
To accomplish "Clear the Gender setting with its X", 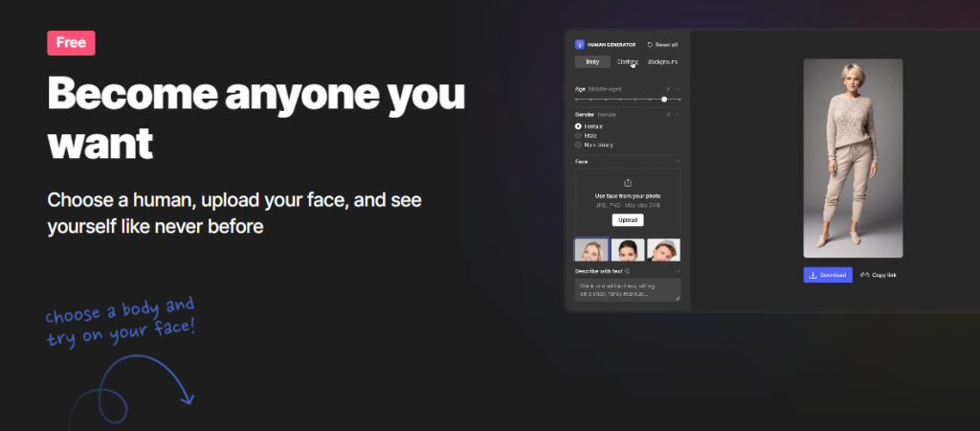I will coord(668,115).
